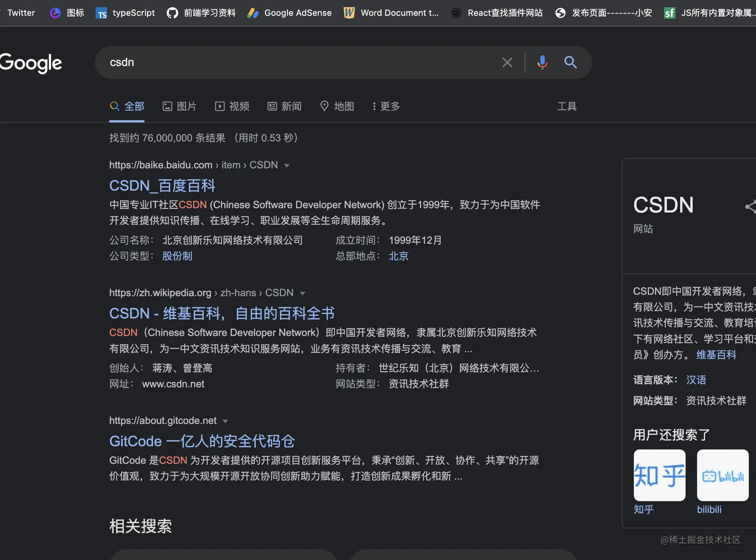Open the 工具 search tools
756x560 pixels.
tap(567, 106)
